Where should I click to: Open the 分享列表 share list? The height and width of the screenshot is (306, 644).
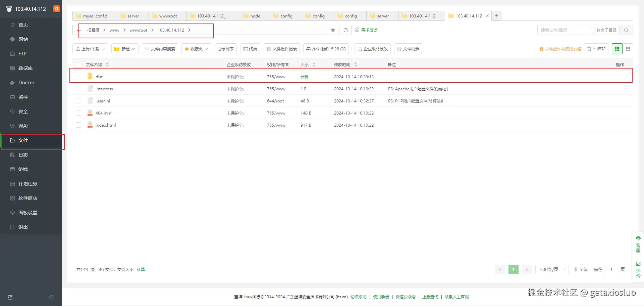click(x=226, y=49)
